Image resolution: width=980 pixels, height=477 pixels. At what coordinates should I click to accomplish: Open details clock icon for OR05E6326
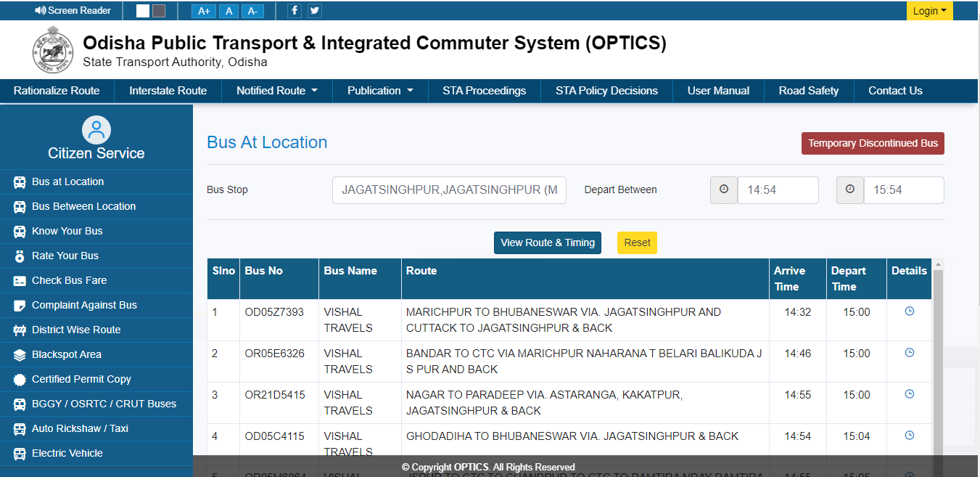point(910,353)
